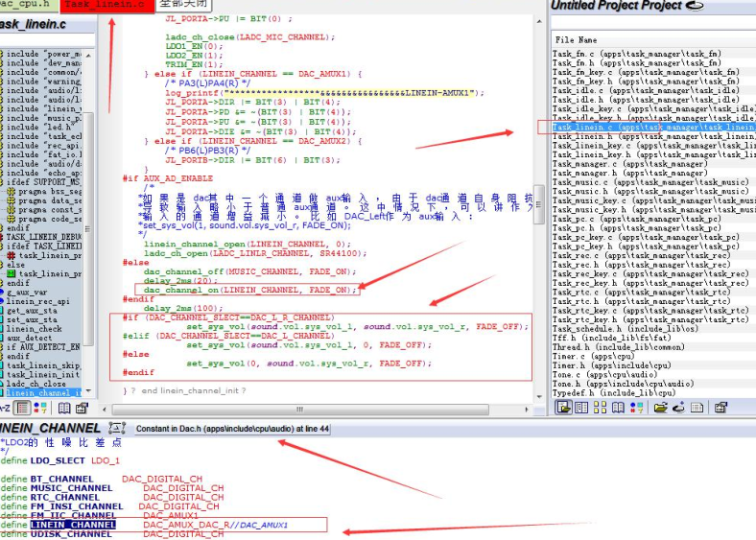Click scroll-down arrow of symbol list
756x540 pixels.
tap(88, 391)
